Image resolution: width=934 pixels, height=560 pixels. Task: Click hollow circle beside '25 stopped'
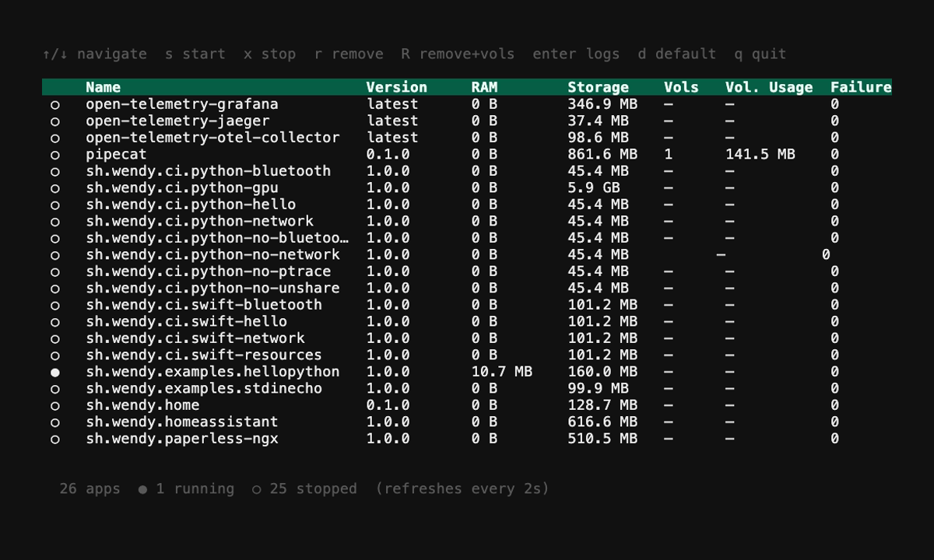(257, 490)
